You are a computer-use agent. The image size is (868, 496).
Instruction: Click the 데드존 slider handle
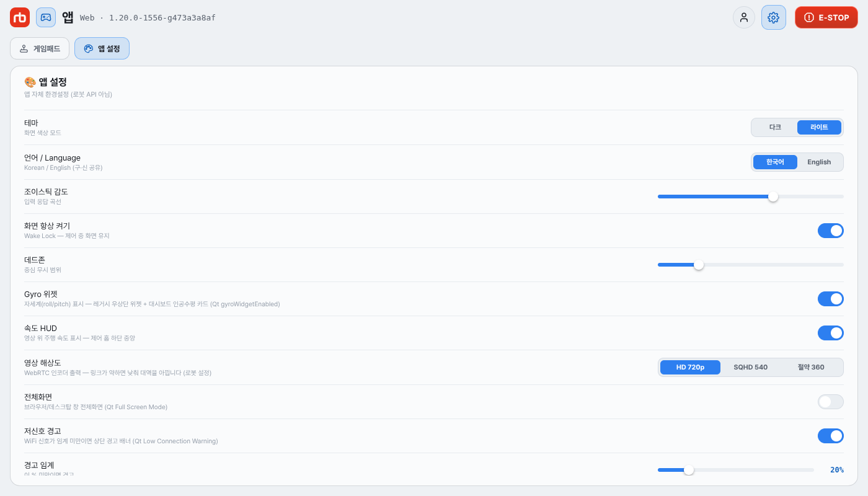point(699,265)
